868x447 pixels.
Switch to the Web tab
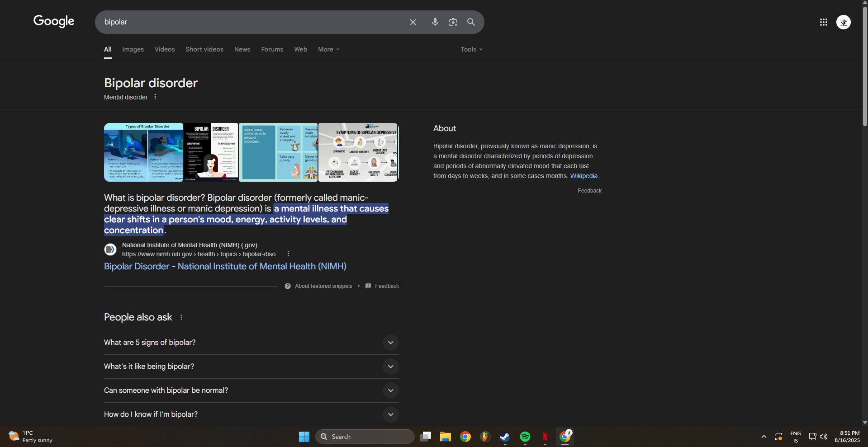[x=300, y=49]
